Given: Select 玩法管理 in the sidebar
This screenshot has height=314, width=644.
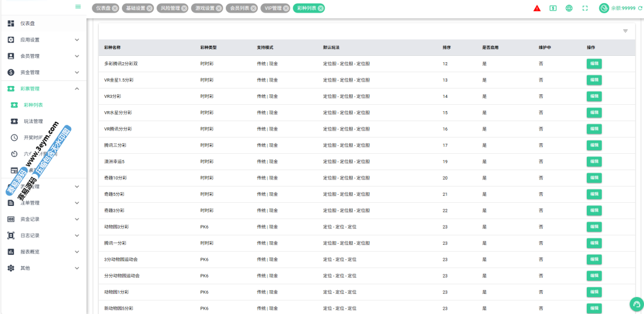Looking at the screenshot, I should [33, 121].
